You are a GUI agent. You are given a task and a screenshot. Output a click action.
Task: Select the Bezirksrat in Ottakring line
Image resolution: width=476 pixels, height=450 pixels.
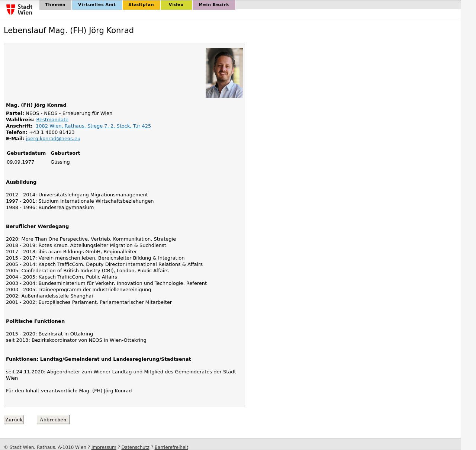(x=49, y=334)
